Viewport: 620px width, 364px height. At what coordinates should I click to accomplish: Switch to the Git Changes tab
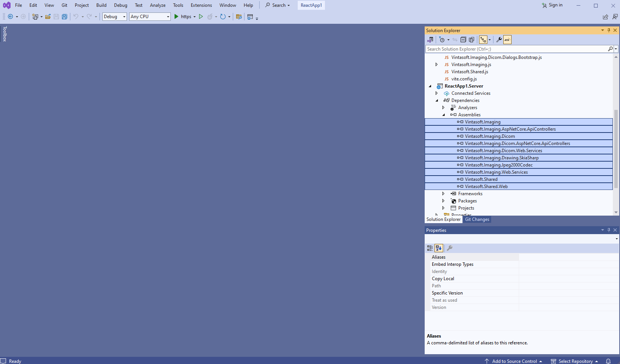click(x=477, y=219)
